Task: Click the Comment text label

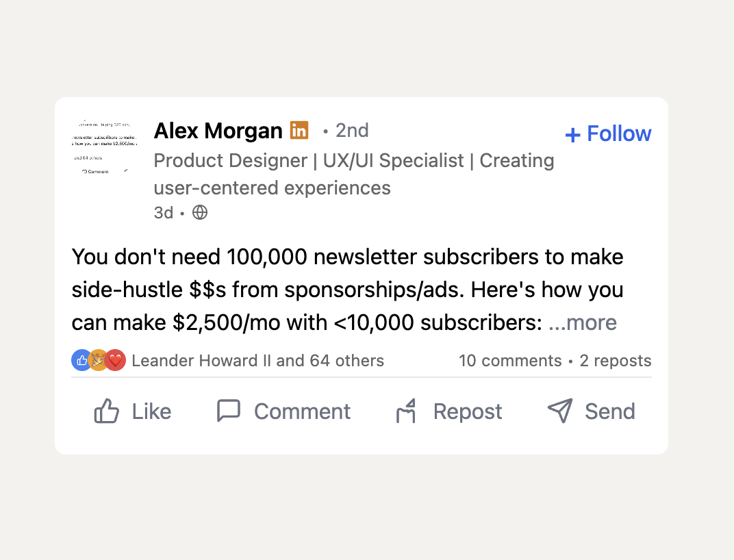Action: pyautogui.click(x=303, y=411)
